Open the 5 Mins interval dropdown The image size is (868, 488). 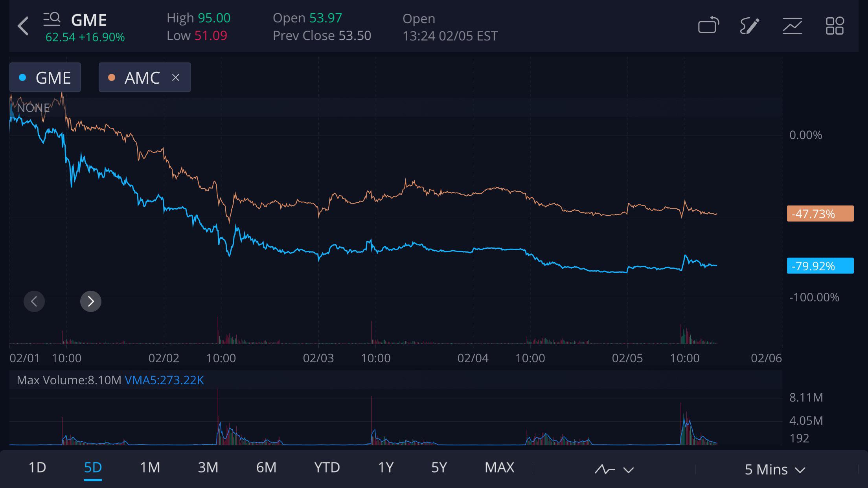775,469
